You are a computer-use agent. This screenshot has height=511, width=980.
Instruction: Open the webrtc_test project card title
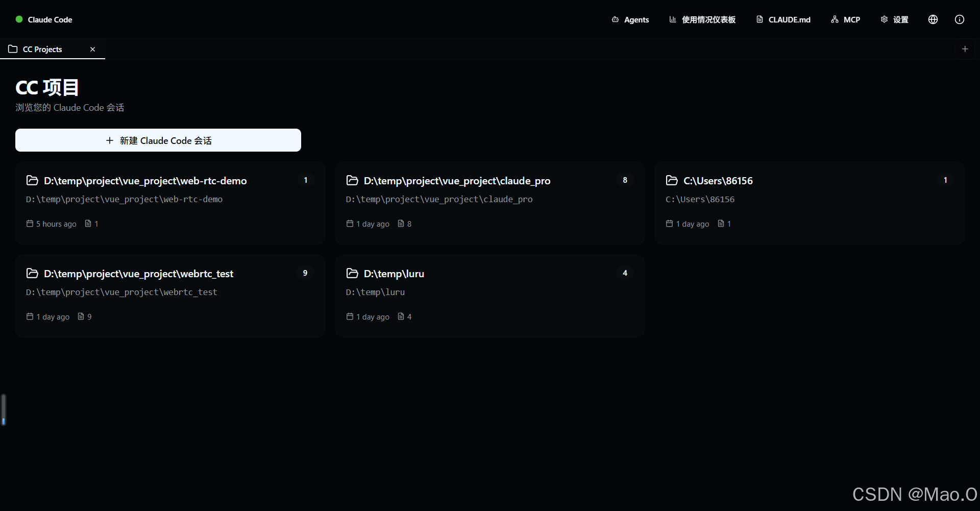coord(138,274)
